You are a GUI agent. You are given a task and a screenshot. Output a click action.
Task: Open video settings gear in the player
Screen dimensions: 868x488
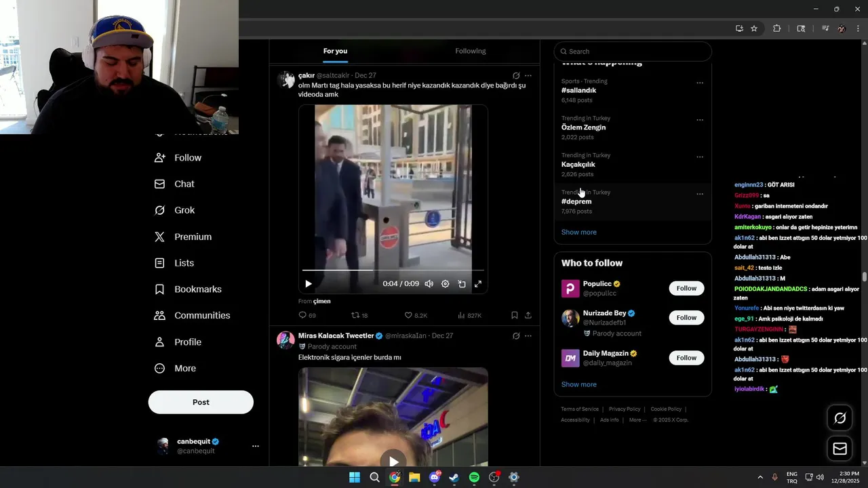pos(446,284)
